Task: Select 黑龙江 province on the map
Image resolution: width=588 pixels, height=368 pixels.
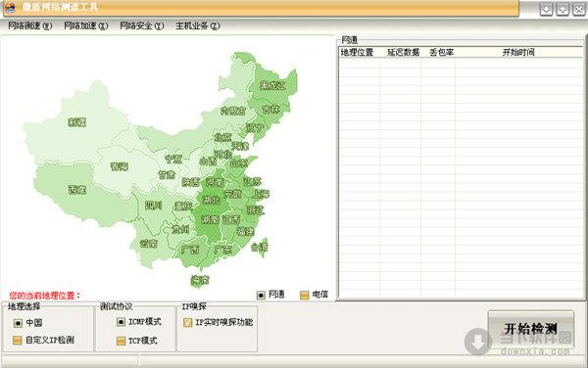Action: 272,85
